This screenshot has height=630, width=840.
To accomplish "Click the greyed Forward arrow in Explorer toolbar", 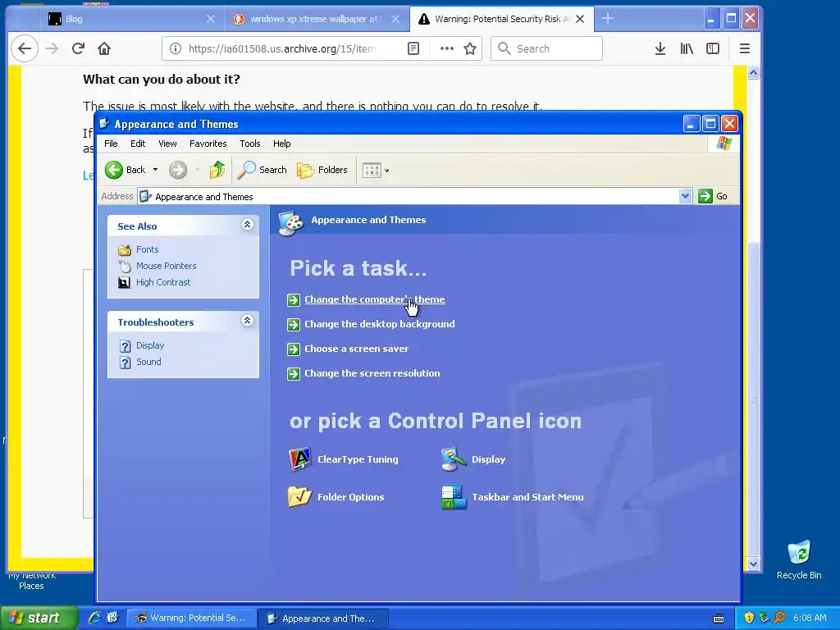I will tap(178, 171).
